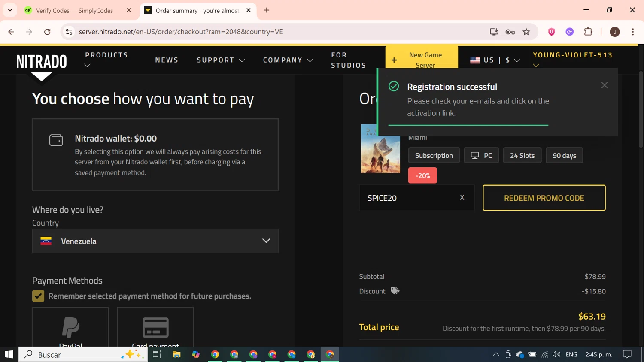Close the Order summary tab
This screenshot has height=362, width=644.
click(249, 10)
